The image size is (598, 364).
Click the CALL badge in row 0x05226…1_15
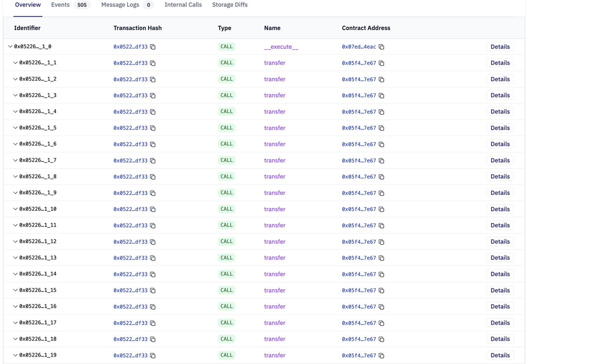click(x=227, y=290)
